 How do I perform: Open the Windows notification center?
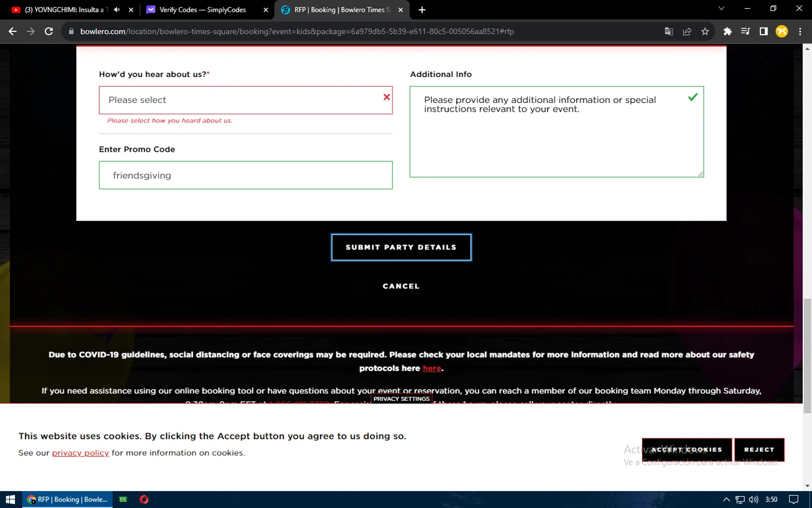click(x=794, y=499)
